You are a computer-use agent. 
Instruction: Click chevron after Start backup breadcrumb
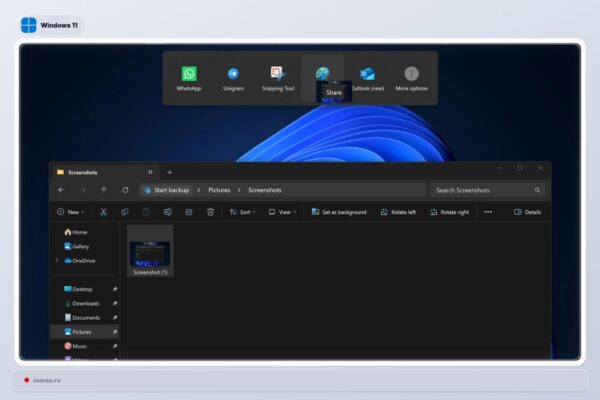point(199,190)
